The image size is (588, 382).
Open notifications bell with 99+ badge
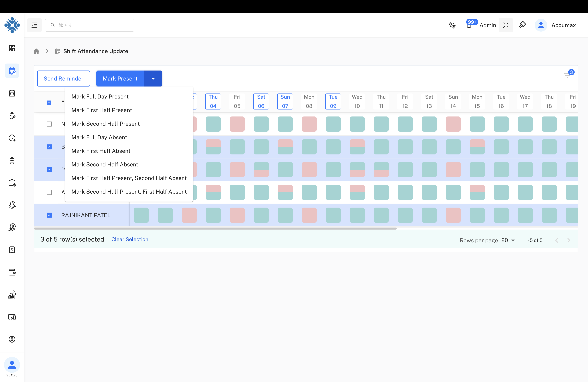(x=469, y=25)
